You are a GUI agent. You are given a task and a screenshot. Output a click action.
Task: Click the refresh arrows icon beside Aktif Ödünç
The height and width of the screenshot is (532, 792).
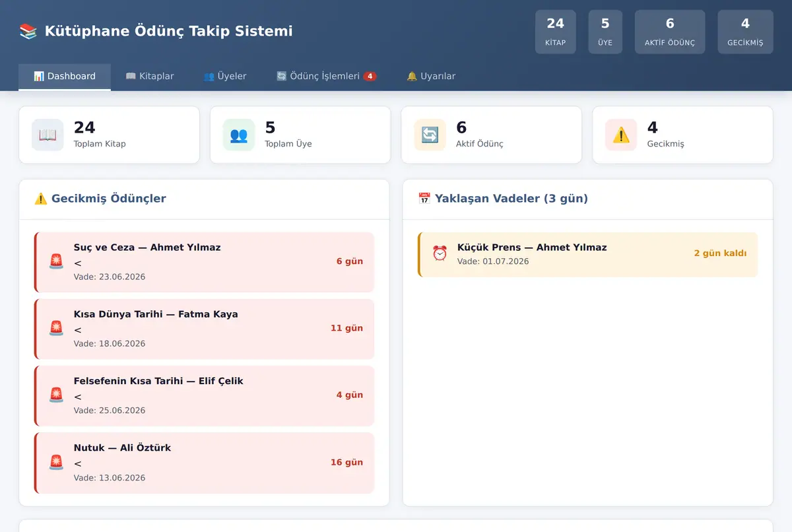[430, 135]
